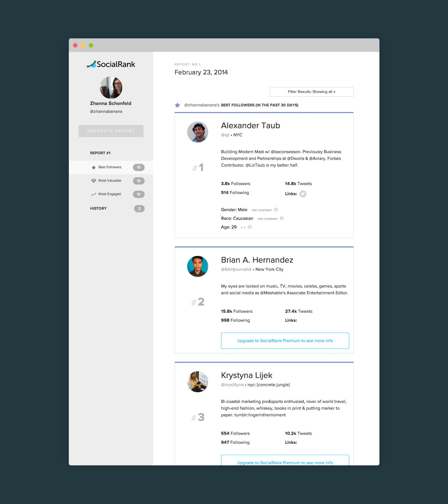The image size is (448, 504).
Task: Click the Best Followers star icon in sidebar
Action: click(x=94, y=167)
